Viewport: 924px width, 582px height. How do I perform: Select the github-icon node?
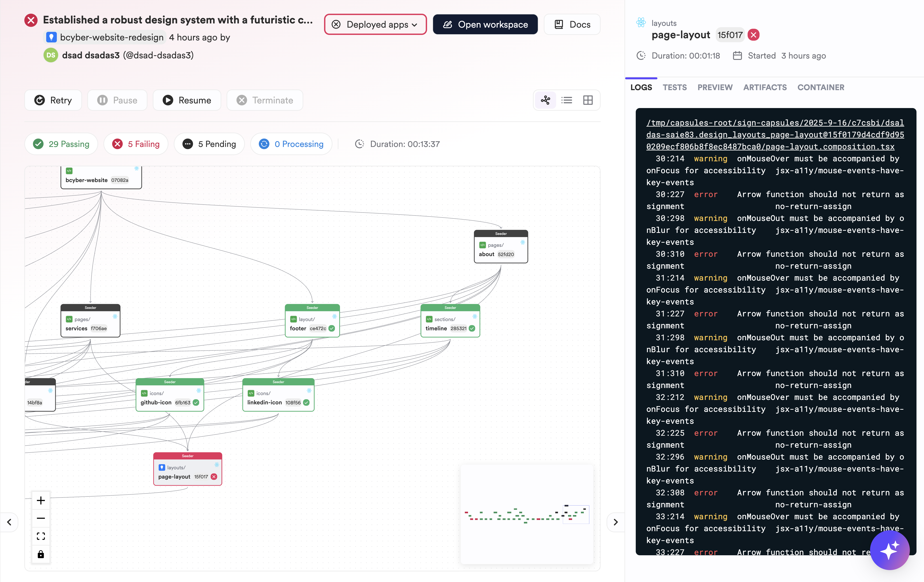(170, 395)
